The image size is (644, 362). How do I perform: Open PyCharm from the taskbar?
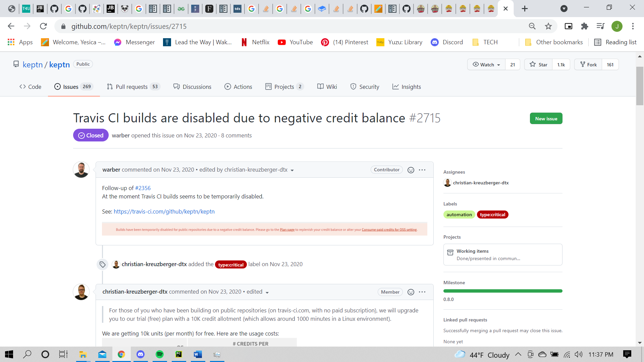pyautogui.click(x=179, y=354)
